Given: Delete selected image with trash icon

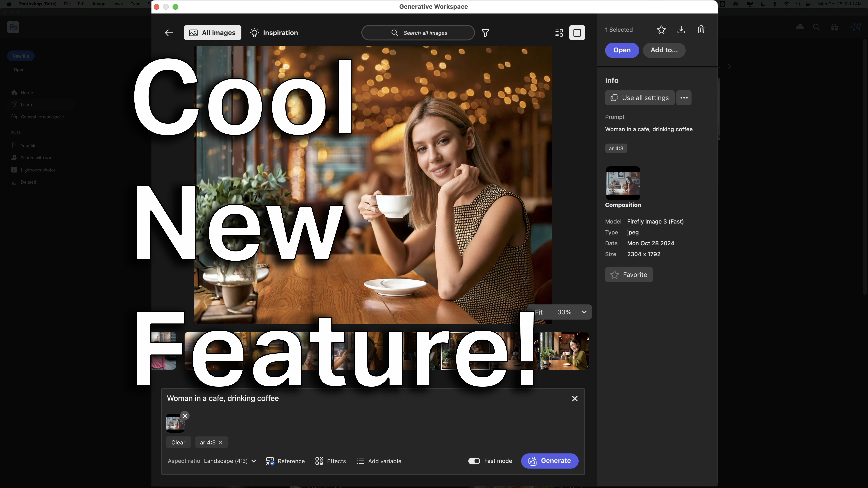Looking at the screenshot, I should pyautogui.click(x=701, y=30).
